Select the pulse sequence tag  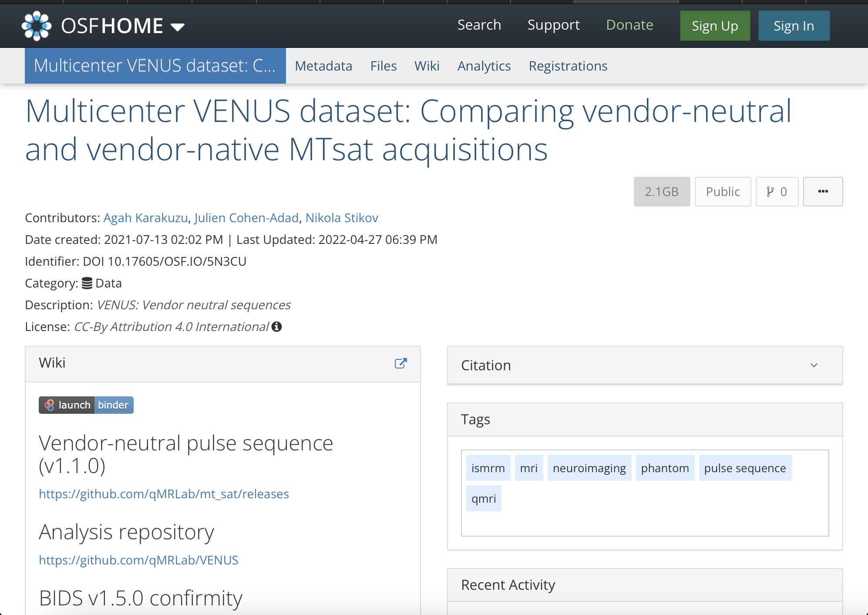[x=745, y=468]
